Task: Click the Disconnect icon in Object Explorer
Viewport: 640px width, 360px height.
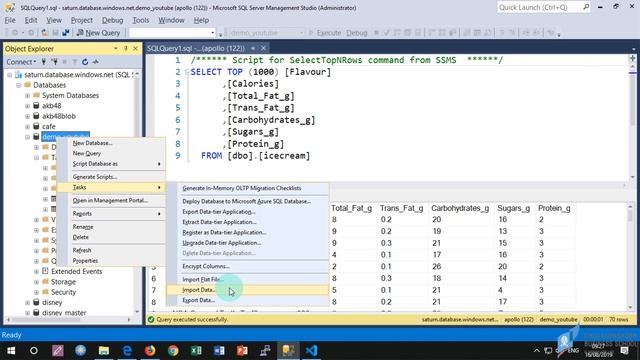Action: click(x=54, y=62)
